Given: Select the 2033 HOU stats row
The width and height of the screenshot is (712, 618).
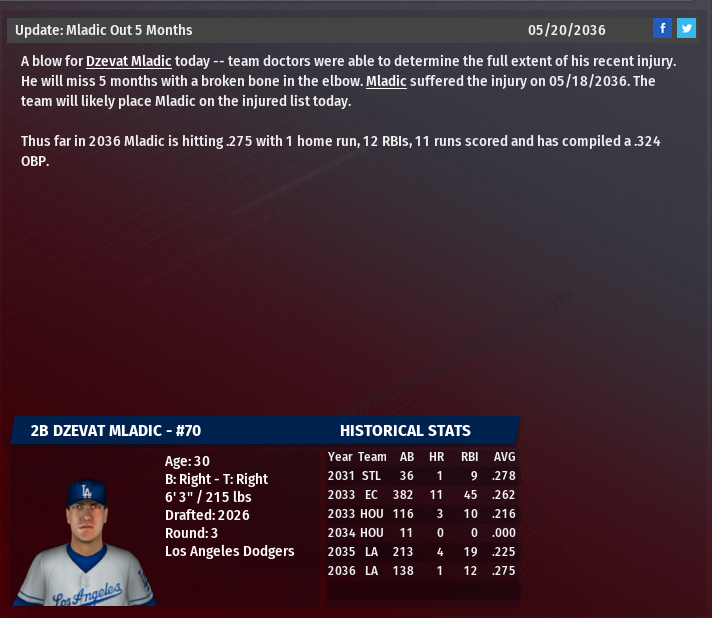Looking at the screenshot, I should [421, 514].
